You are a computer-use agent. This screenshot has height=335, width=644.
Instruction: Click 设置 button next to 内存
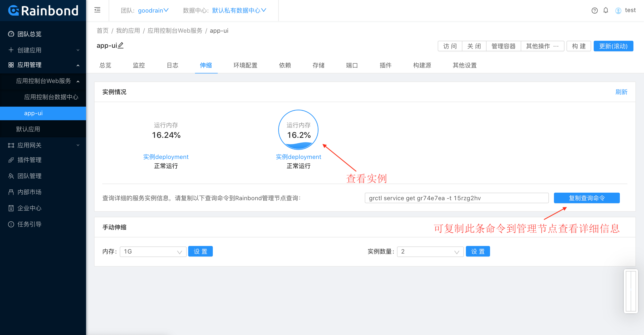coord(200,251)
